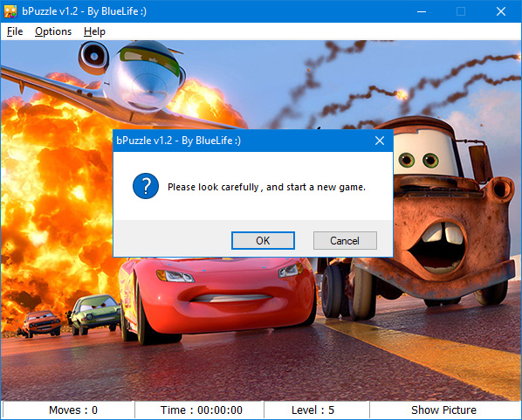
Task: Click the bPuzzle app icon in title bar
Action: pyautogui.click(x=10, y=11)
